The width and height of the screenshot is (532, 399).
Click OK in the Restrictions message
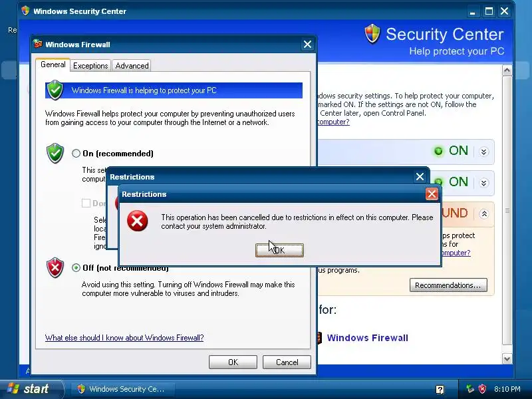click(279, 251)
